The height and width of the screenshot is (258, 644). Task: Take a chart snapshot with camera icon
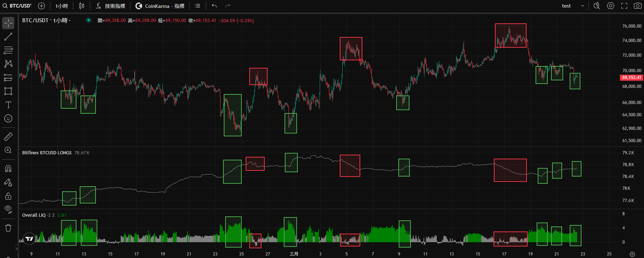638,6
